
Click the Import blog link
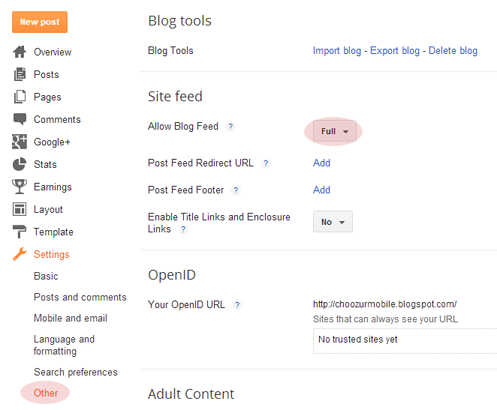click(x=337, y=51)
